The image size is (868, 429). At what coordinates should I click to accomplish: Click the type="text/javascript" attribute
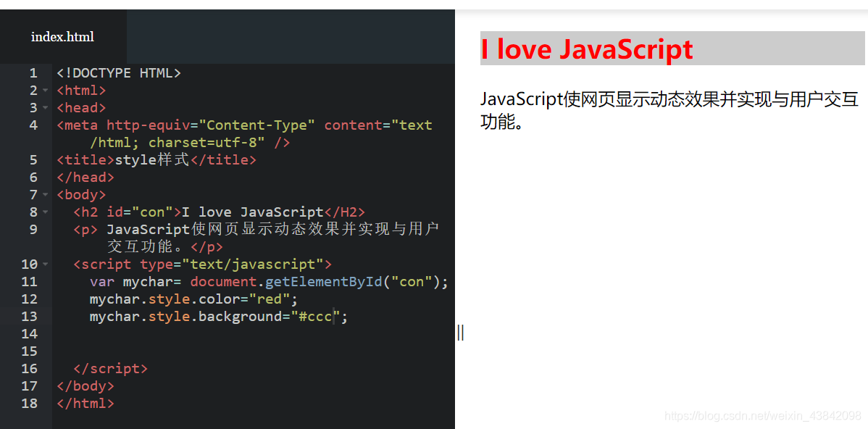click(231, 264)
